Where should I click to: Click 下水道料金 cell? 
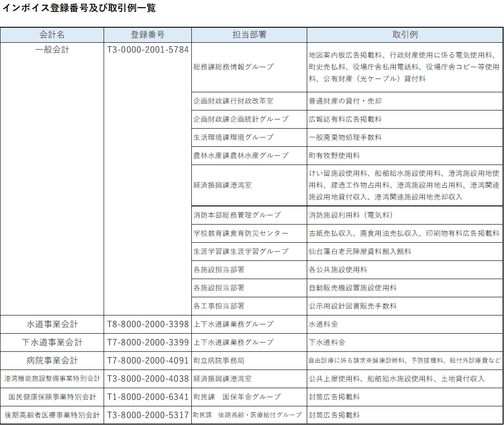(x=405, y=342)
